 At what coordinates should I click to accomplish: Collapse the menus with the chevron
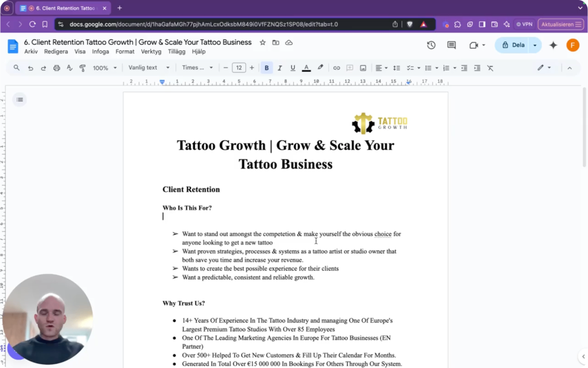point(570,68)
